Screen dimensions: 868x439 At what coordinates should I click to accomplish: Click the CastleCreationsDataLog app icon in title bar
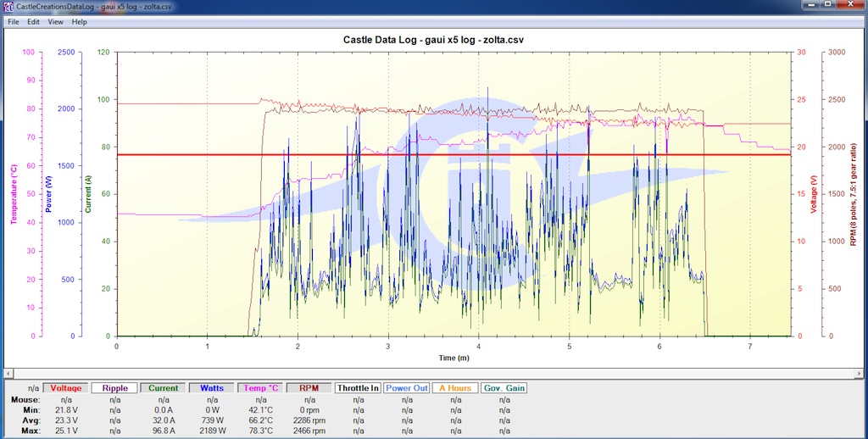pyautogui.click(x=8, y=6)
